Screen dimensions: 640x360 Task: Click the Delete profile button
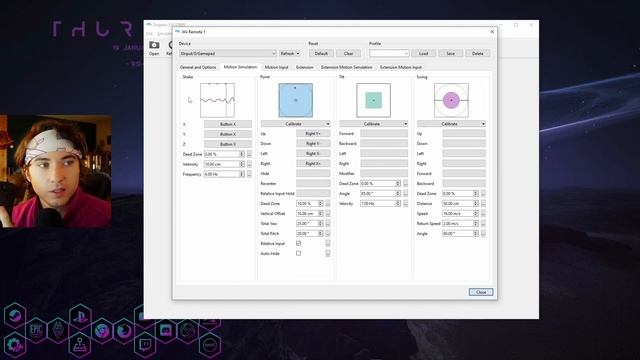coord(478,53)
